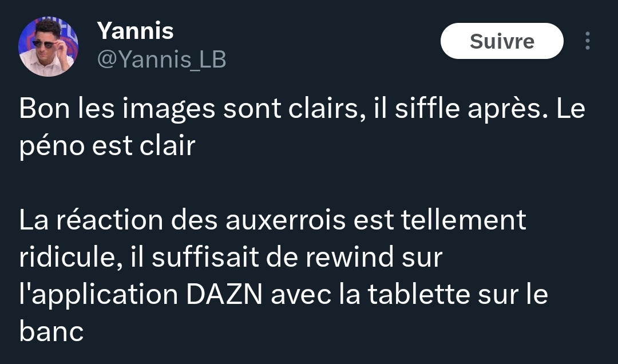
Task: Click the sunglasses in the avatar photo
Action: click(x=44, y=43)
